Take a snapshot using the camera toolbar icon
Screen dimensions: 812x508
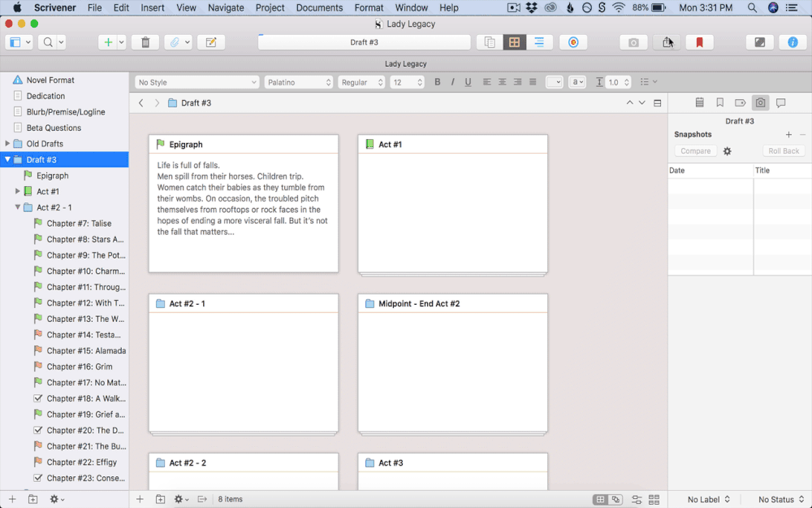pyautogui.click(x=633, y=42)
